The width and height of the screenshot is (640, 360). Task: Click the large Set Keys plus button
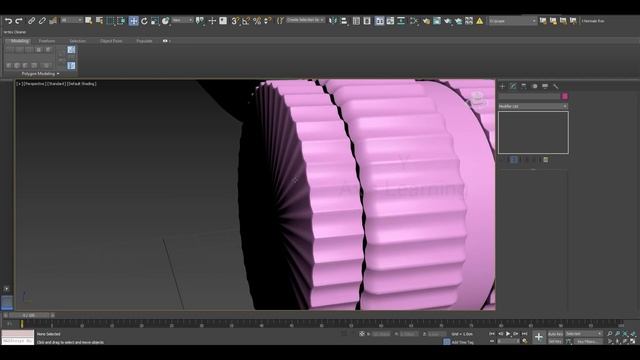click(539, 337)
